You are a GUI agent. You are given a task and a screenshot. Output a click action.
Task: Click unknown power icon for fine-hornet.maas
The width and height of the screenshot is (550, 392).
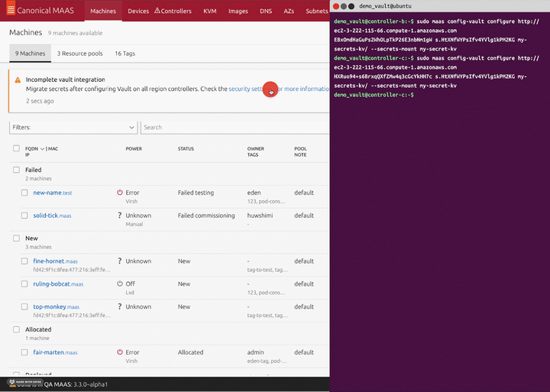coord(120,261)
